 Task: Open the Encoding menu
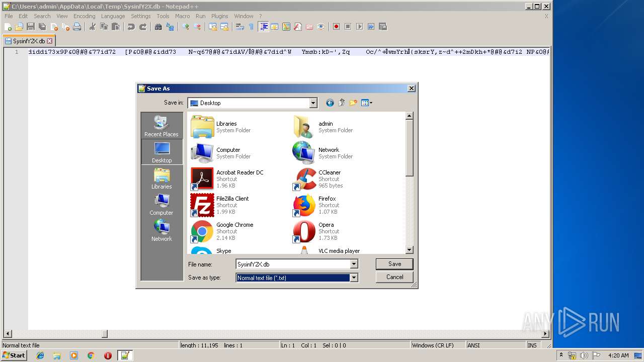point(84,16)
